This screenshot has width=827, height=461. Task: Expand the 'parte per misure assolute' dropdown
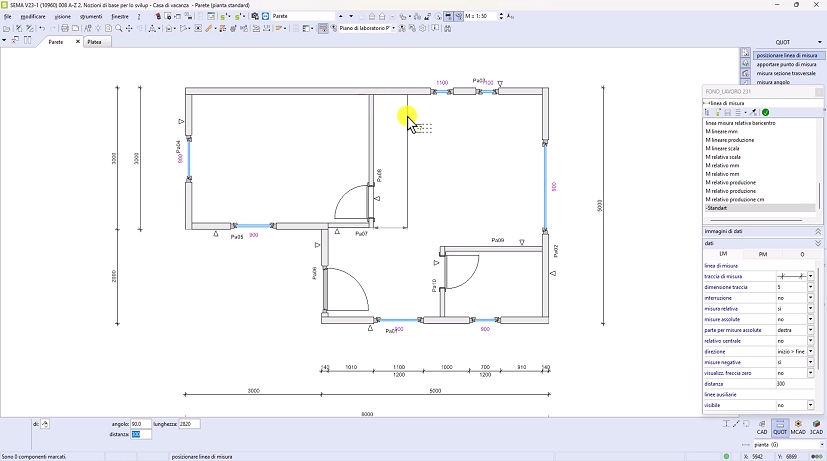tap(810, 330)
